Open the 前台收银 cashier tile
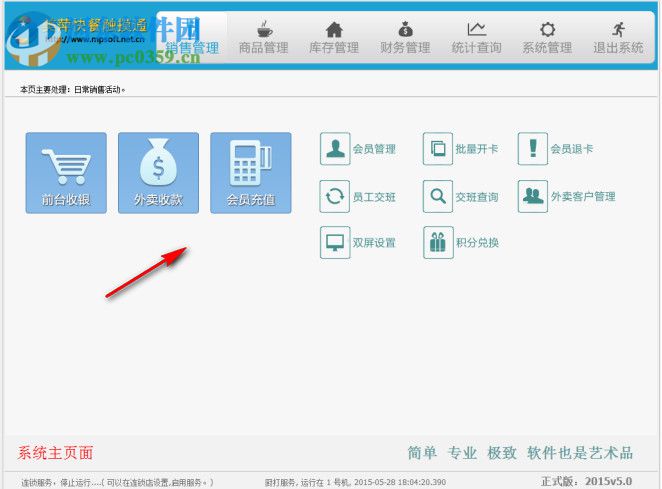Image resolution: width=662 pixels, height=489 pixels. [66, 173]
